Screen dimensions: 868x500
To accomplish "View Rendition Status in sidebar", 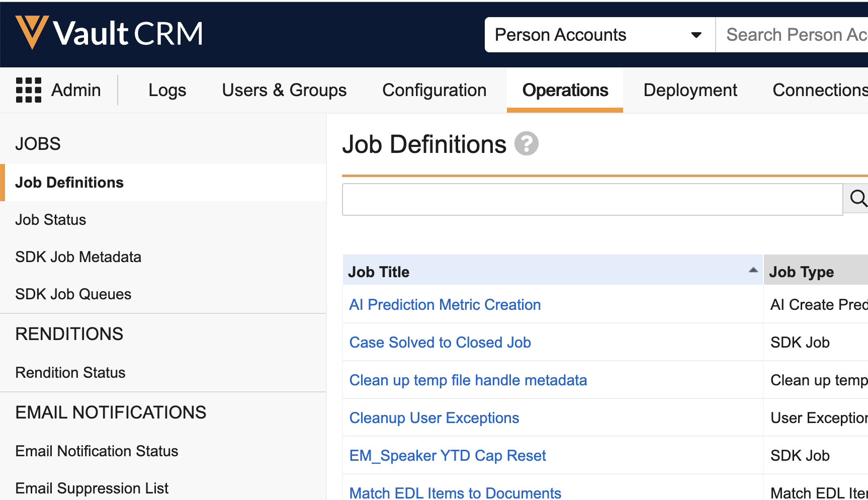I will (70, 373).
